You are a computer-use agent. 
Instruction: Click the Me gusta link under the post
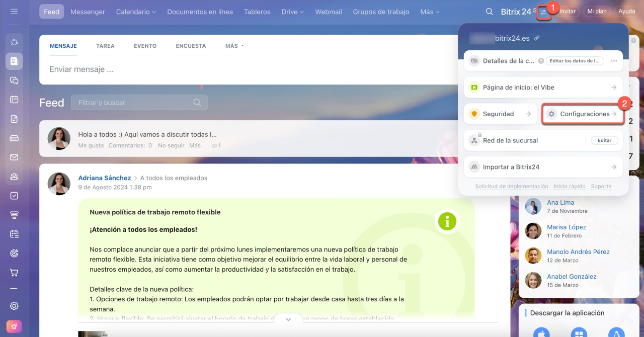[91, 145]
